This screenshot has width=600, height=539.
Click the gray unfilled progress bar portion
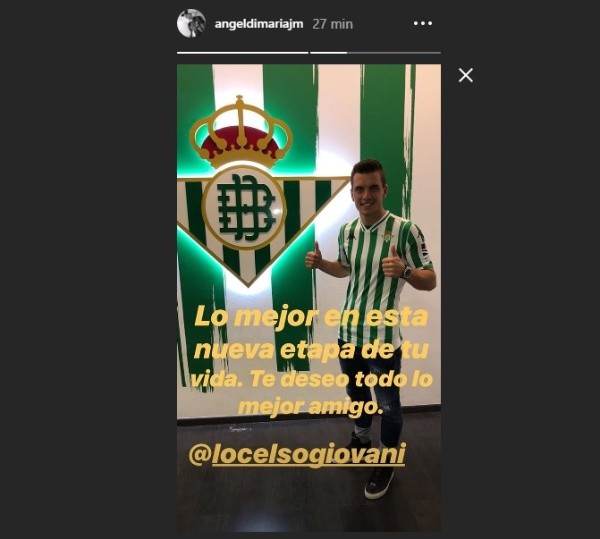(x=394, y=53)
